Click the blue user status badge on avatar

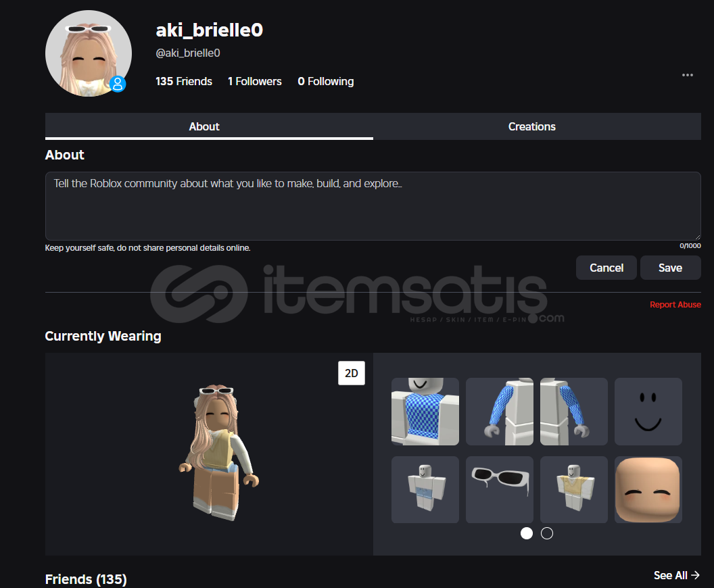[118, 84]
